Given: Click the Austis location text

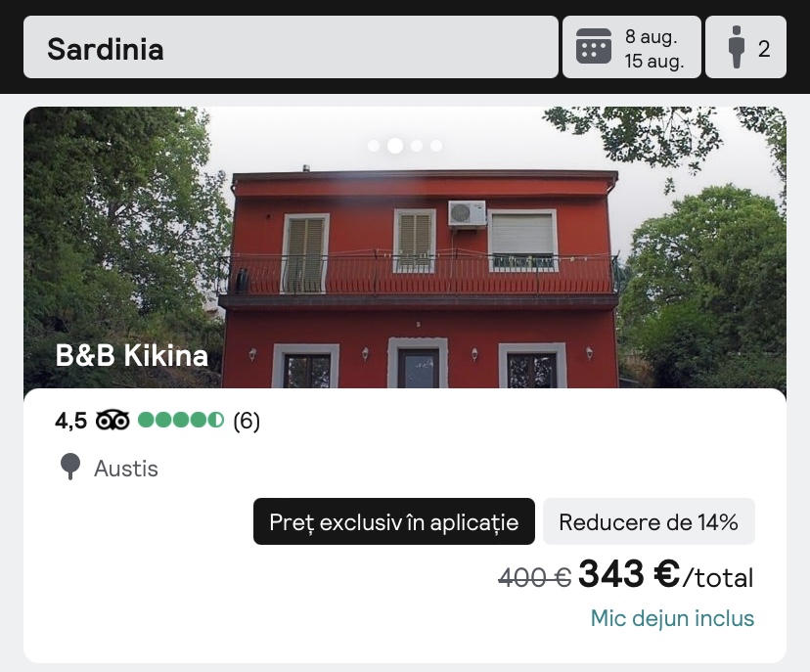Looking at the screenshot, I should click(x=126, y=469).
